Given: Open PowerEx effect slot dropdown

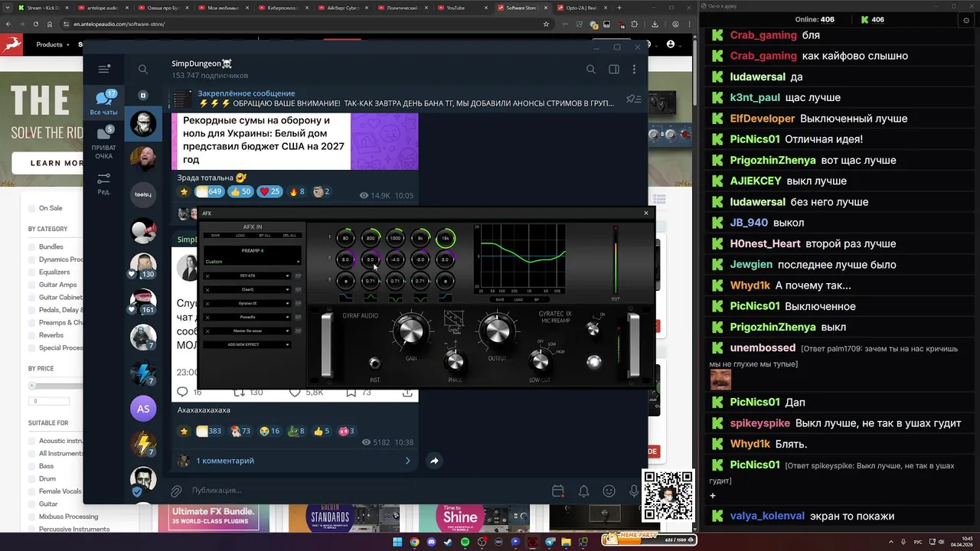Looking at the screenshot, I should pyautogui.click(x=287, y=318).
